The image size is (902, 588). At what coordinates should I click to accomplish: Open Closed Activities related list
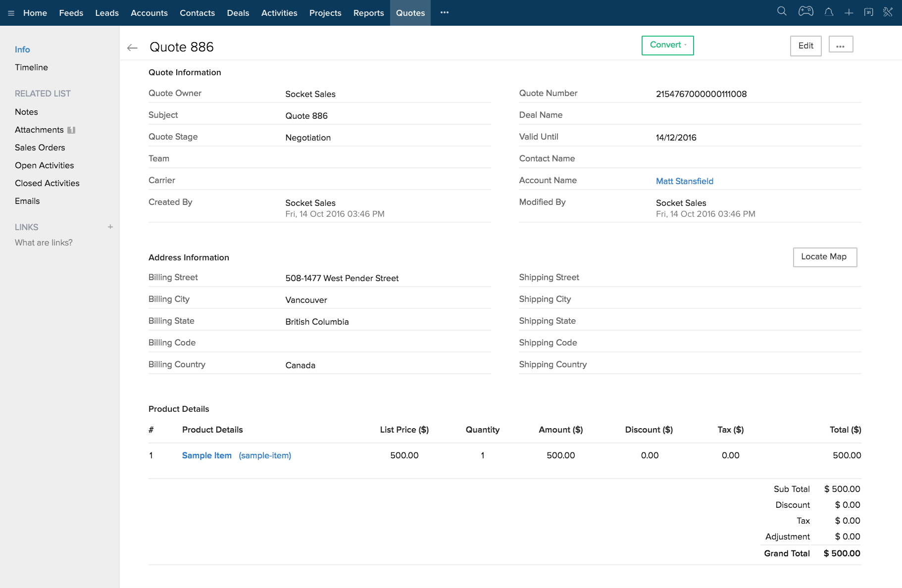pyautogui.click(x=47, y=183)
